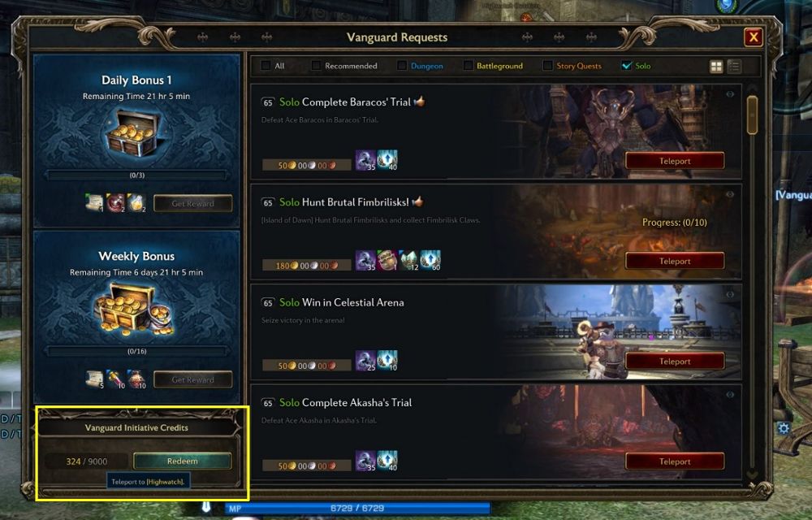The width and height of the screenshot is (812, 520).
Task: Click the Weekly Bonus progress bar
Action: 136,351
